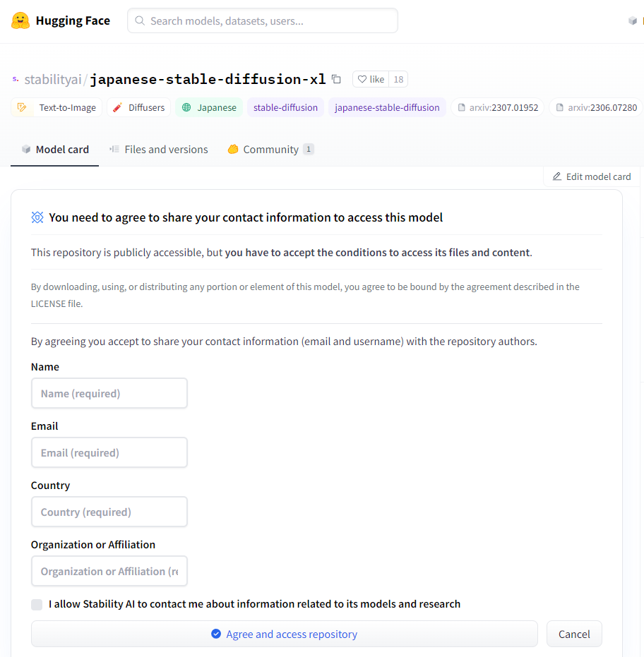The height and width of the screenshot is (657, 644).
Task: Click the Text-to-Image tag icon
Action: pos(22,107)
